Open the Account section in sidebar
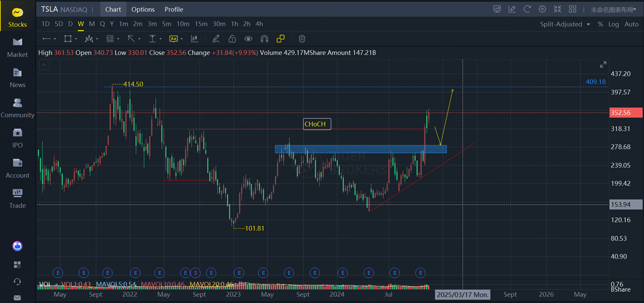The image size is (644, 303). click(18, 168)
